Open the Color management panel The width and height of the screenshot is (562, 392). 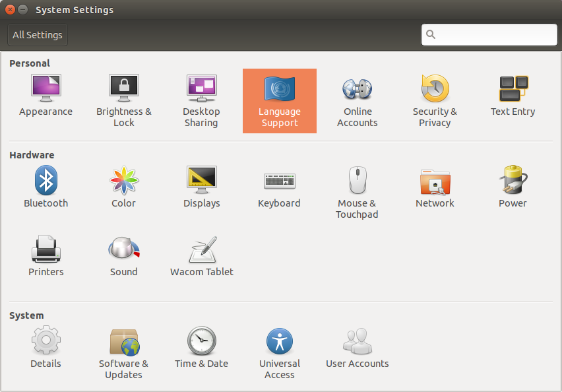(123, 187)
